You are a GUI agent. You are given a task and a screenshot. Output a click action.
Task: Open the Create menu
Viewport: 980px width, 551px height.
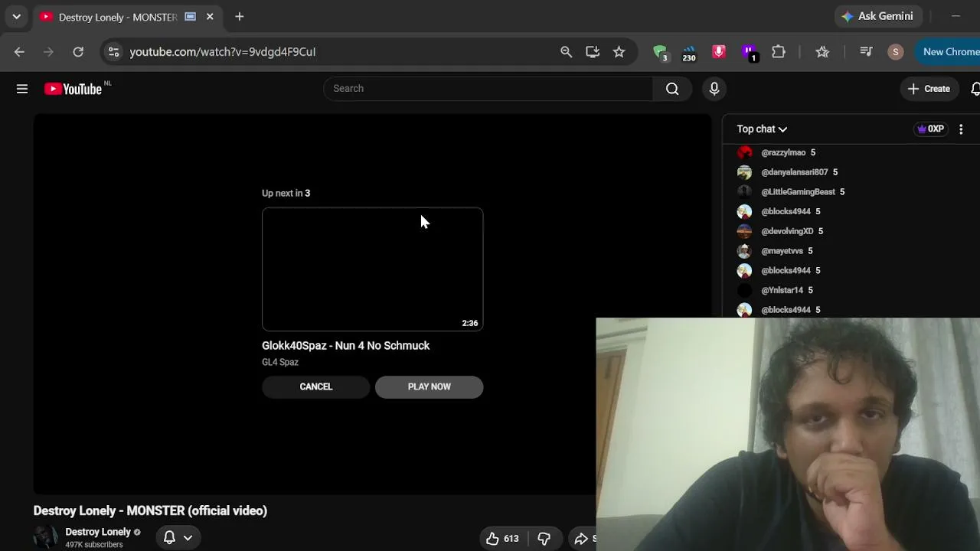point(929,89)
